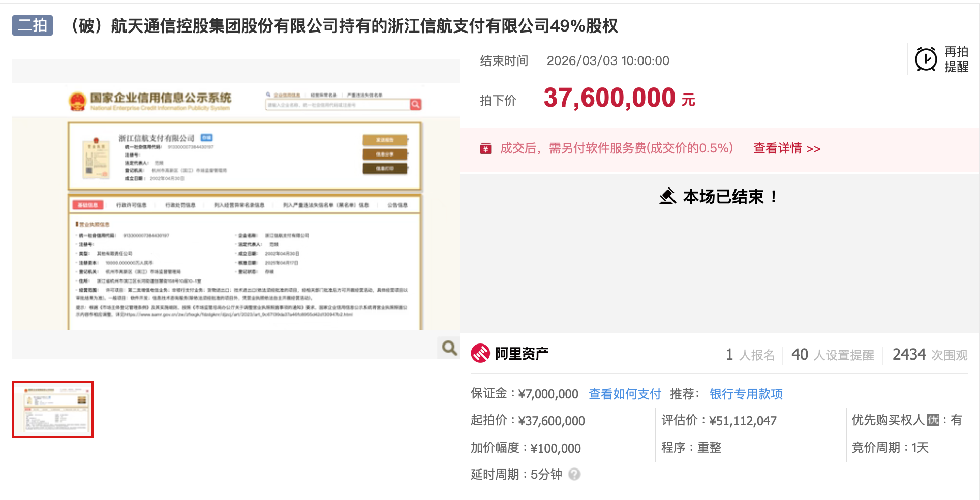The image size is (980, 500).
Task: Click the alarm clock icon for 再拍提醒
Action: [926, 59]
